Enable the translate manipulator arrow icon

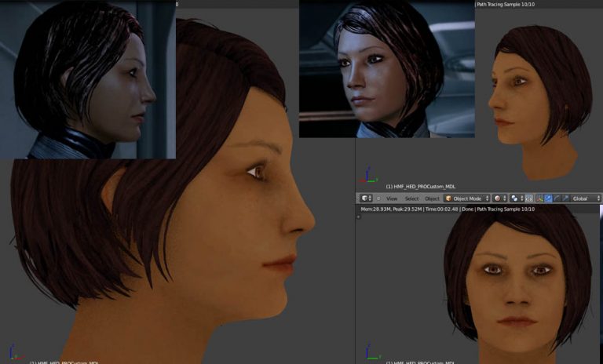pyautogui.click(x=548, y=198)
